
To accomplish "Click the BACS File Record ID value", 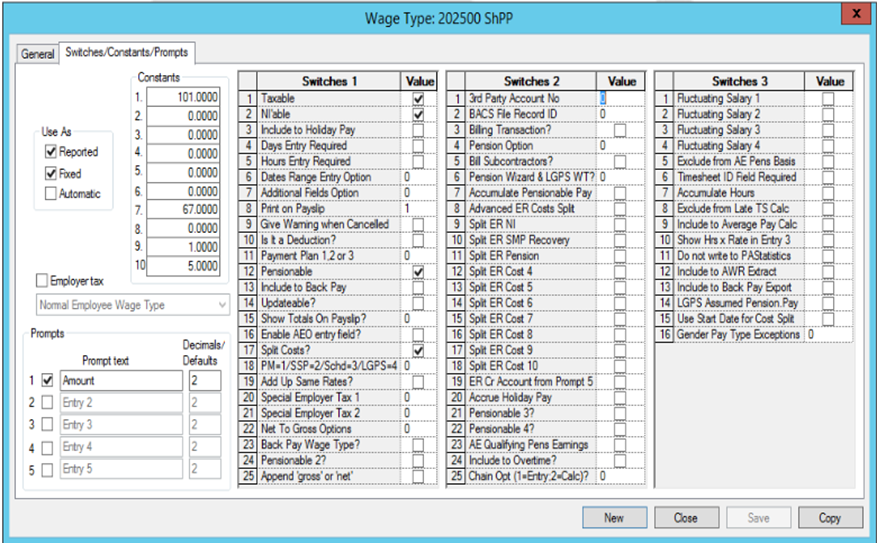I will coord(621,114).
